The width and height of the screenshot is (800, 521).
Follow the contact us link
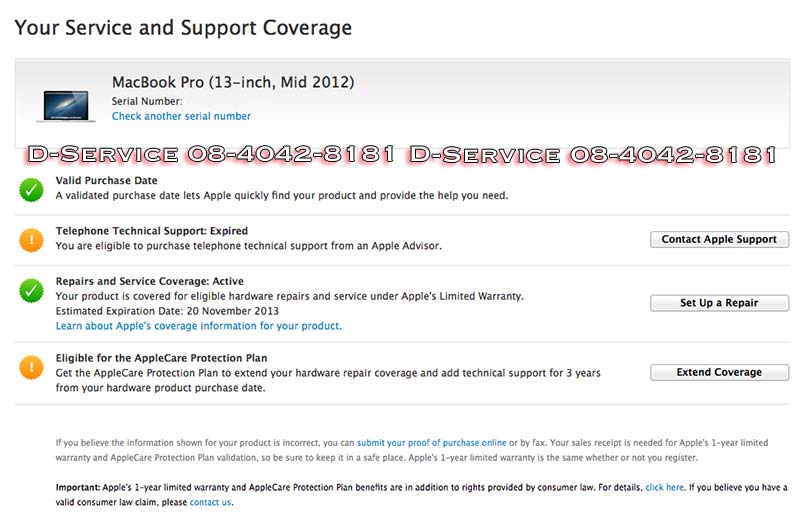click(210, 502)
